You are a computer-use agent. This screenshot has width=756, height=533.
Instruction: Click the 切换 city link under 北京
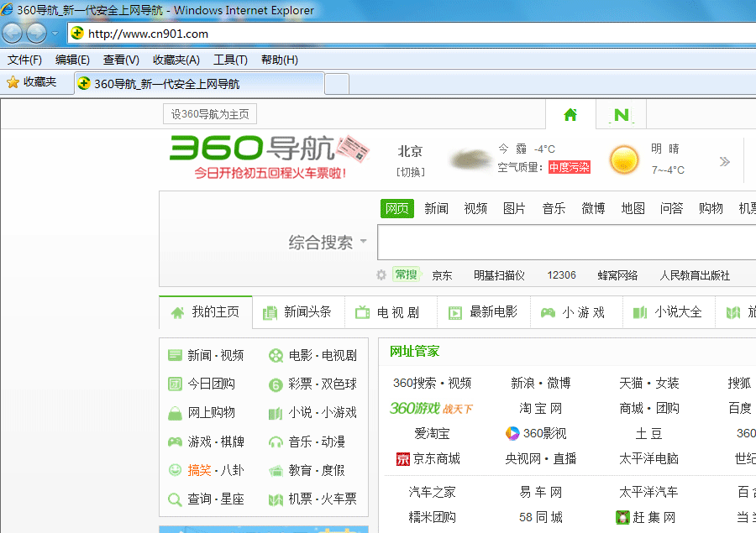coord(411,172)
